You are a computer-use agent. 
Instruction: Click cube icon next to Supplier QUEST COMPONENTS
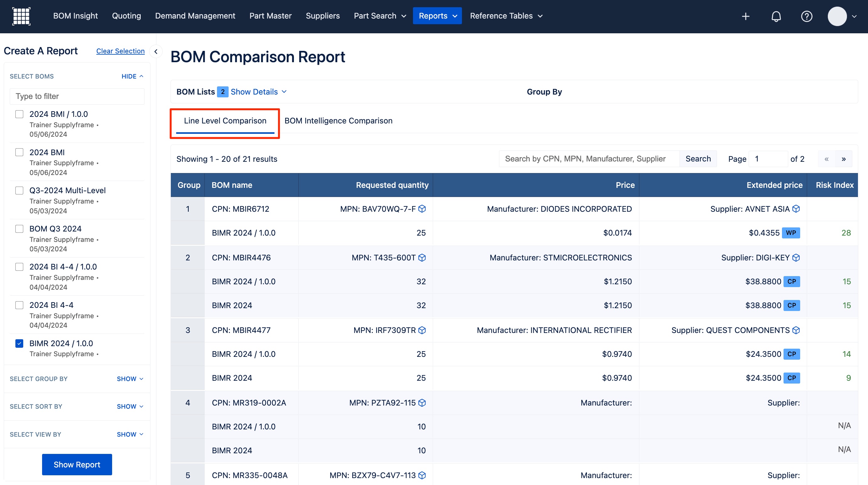click(x=796, y=330)
